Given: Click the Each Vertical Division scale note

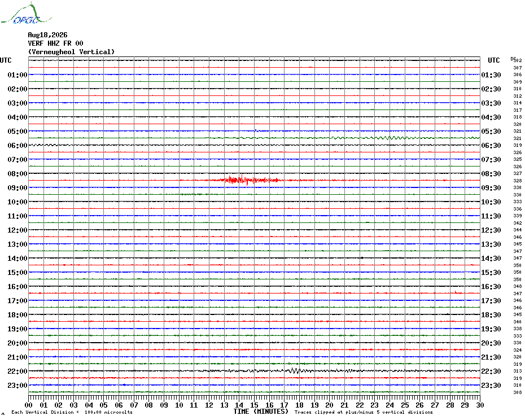Looking at the screenshot, I should click(72, 412).
